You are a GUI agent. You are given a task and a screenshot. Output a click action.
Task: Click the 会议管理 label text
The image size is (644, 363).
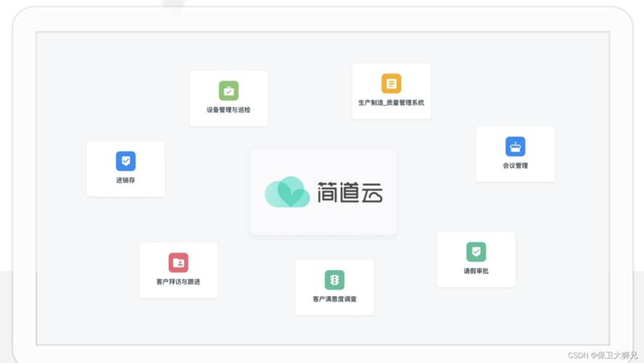click(x=516, y=166)
